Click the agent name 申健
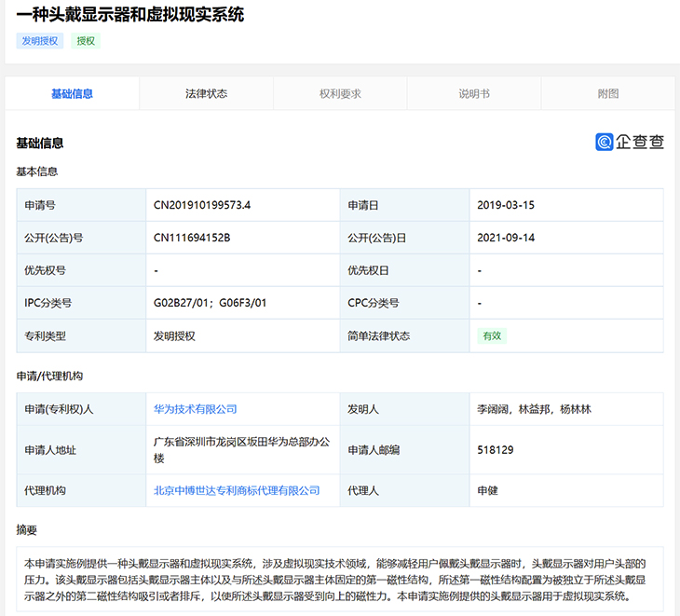 pos(488,490)
